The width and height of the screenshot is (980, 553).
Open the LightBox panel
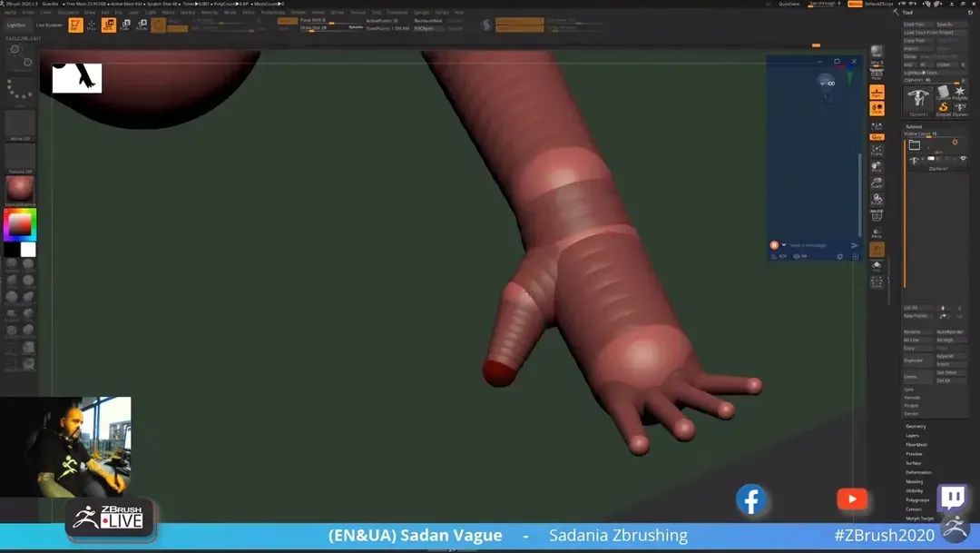pyautogui.click(x=16, y=25)
